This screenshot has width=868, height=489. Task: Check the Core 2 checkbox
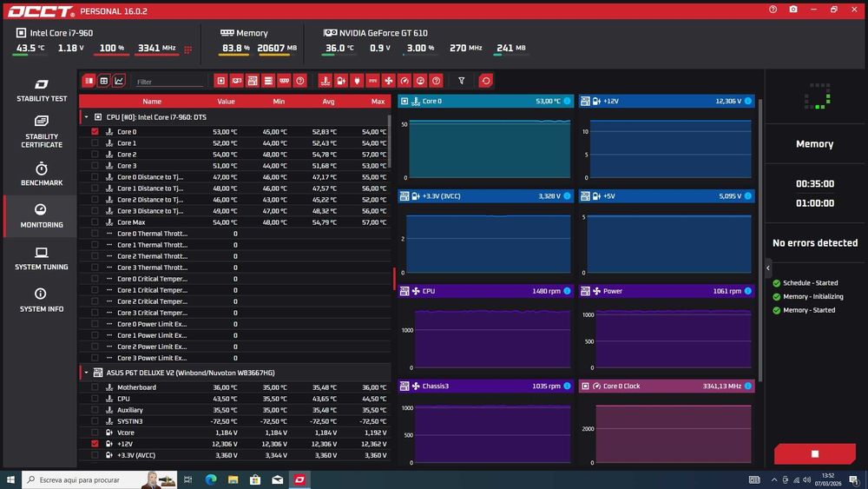tap(95, 154)
